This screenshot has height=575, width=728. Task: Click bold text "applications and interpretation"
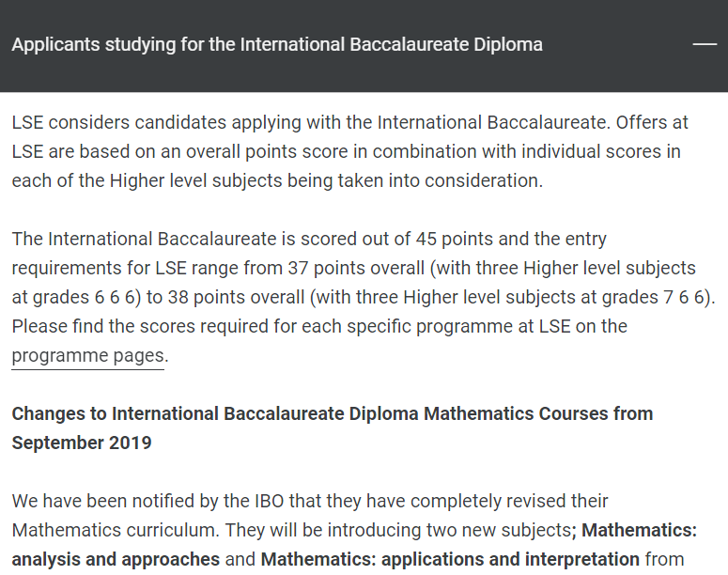450,560
